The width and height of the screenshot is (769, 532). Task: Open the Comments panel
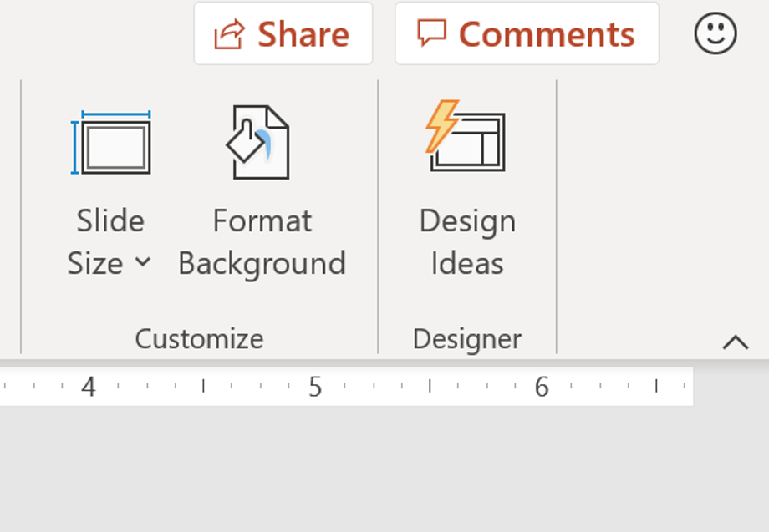tap(527, 33)
